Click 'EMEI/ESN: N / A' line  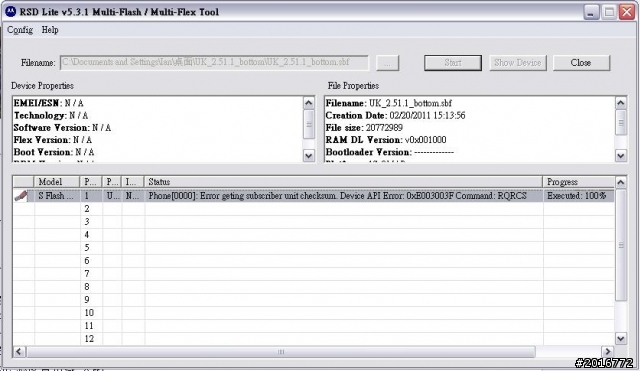coord(49,103)
